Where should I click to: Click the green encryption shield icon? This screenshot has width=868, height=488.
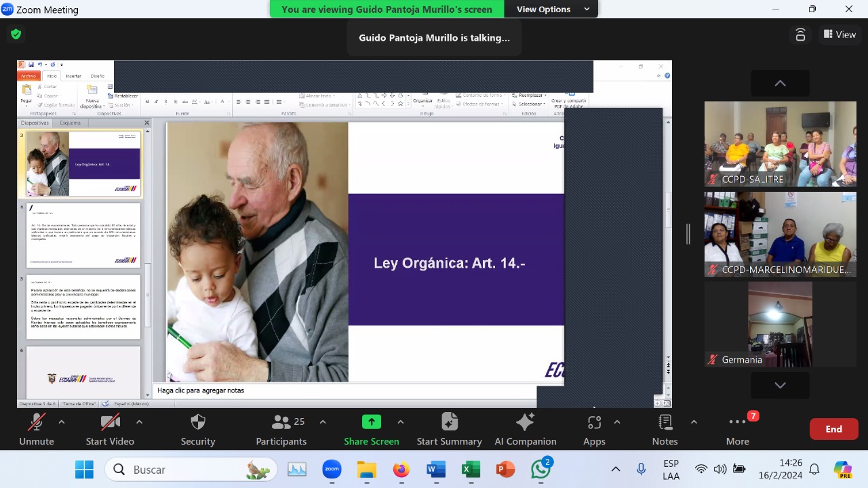pos(16,34)
